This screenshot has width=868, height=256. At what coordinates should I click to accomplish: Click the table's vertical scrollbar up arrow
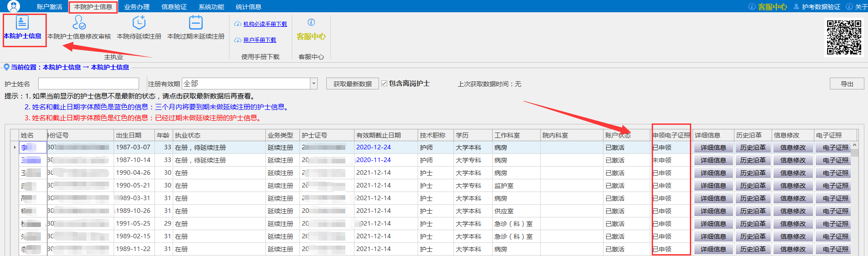855,146
